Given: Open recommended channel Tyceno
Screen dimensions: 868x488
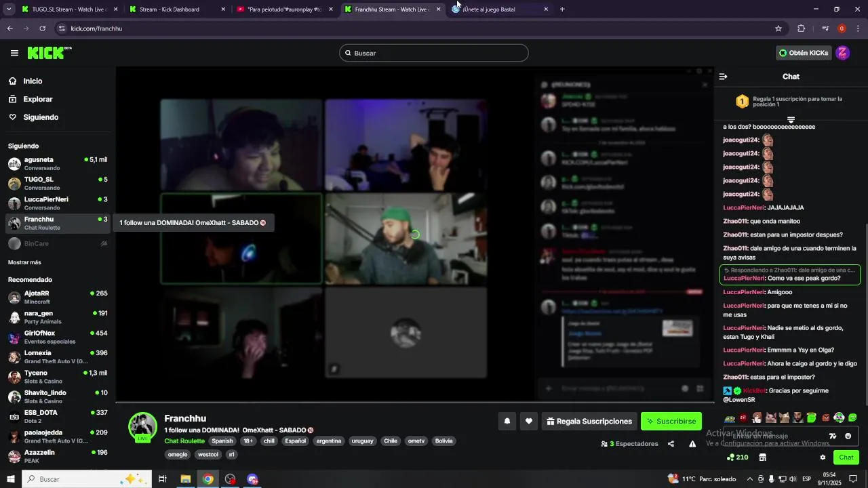Looking at the screenshot, I should (58, 377).
